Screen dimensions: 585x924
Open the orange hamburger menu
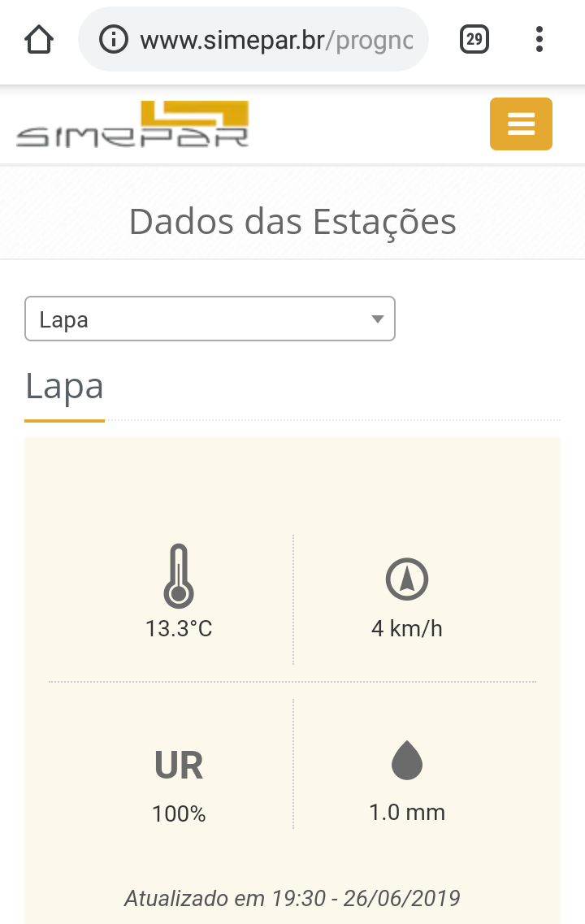pos(521,124)
